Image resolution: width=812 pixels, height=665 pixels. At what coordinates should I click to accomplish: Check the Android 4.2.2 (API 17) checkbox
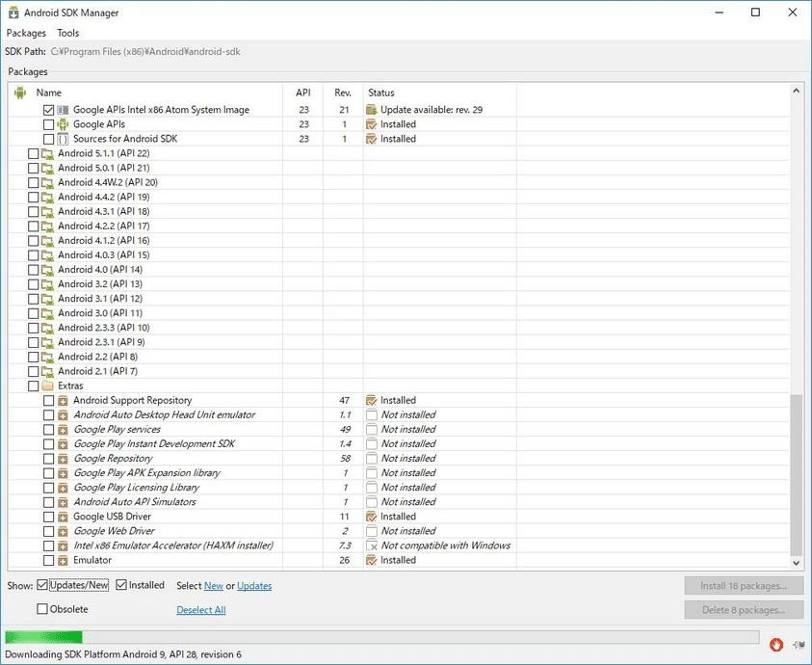[33, 226]
